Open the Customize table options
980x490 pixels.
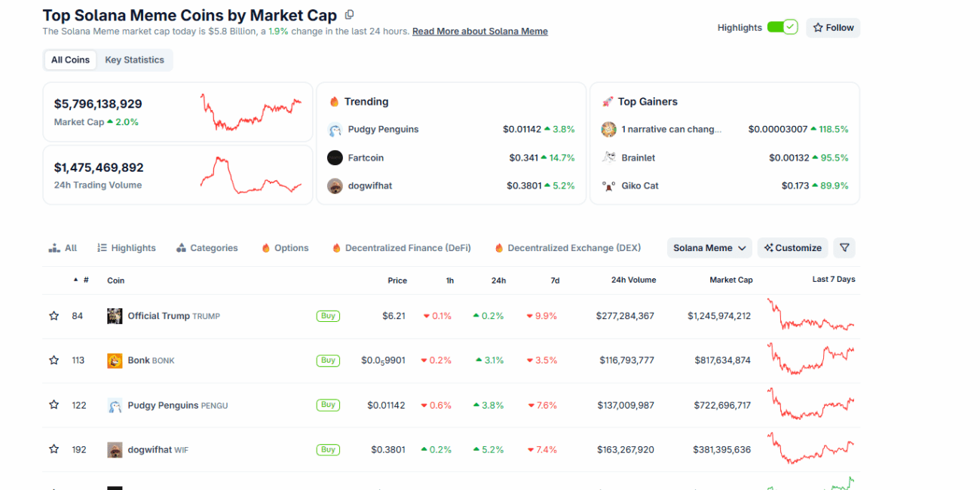tap(792, 248)
